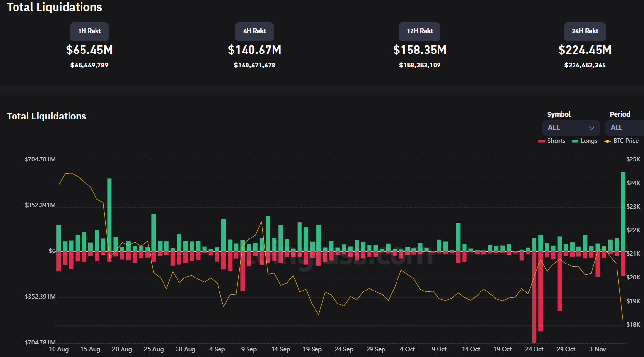The height and width of the screenshot is (357, 644).
Task: Click the tallest green Longs bar at far right
Action: click(623, 211)
